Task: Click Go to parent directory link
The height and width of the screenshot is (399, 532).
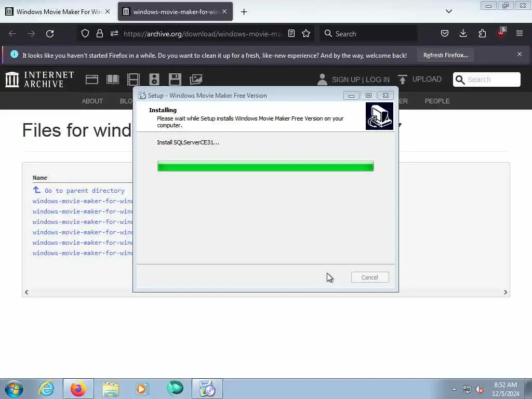Action: pos(85,191)
